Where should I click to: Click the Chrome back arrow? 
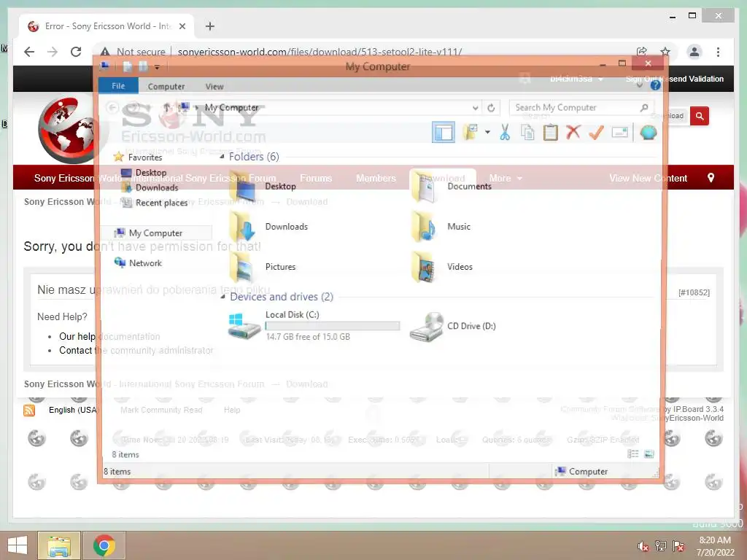coord(29,52)
